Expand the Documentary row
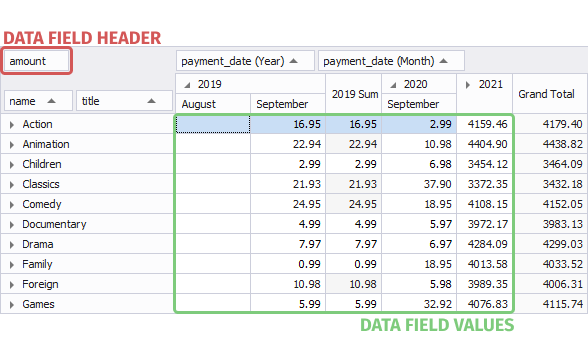 (12, 225)
